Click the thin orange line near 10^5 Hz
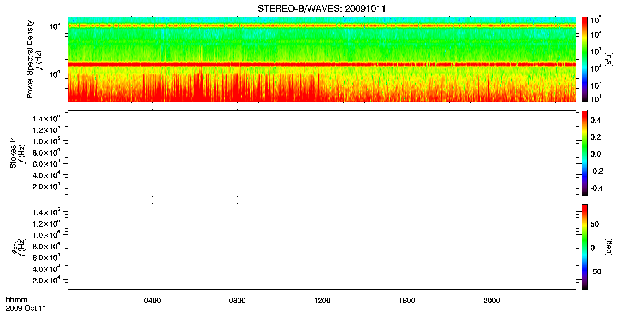This screenshot has height=332, width=644. (322, 26)
